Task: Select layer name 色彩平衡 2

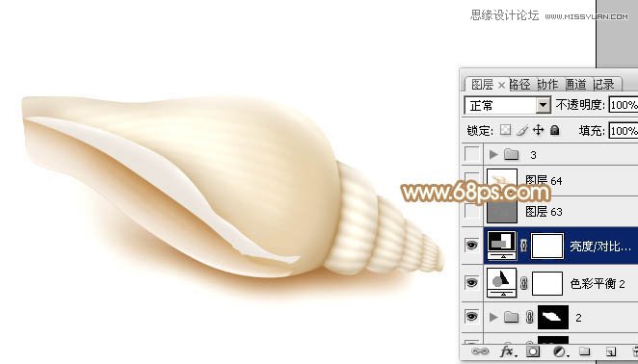Action: point(598,283)
